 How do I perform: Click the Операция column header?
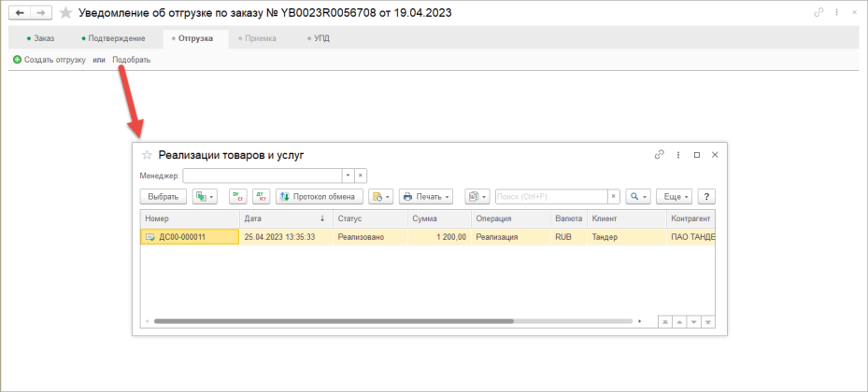(x=511, y=219)
